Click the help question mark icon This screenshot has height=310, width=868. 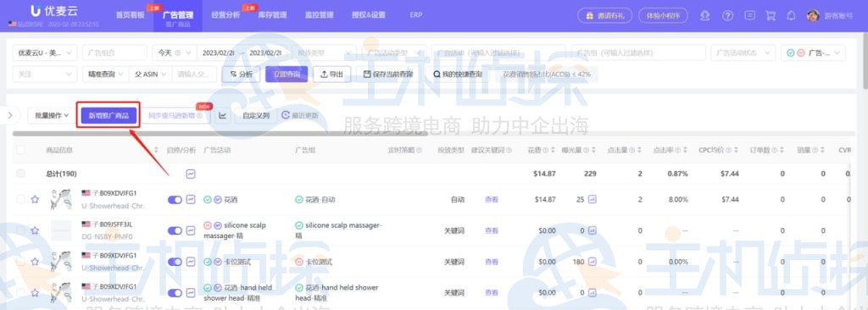coord(728,15)
